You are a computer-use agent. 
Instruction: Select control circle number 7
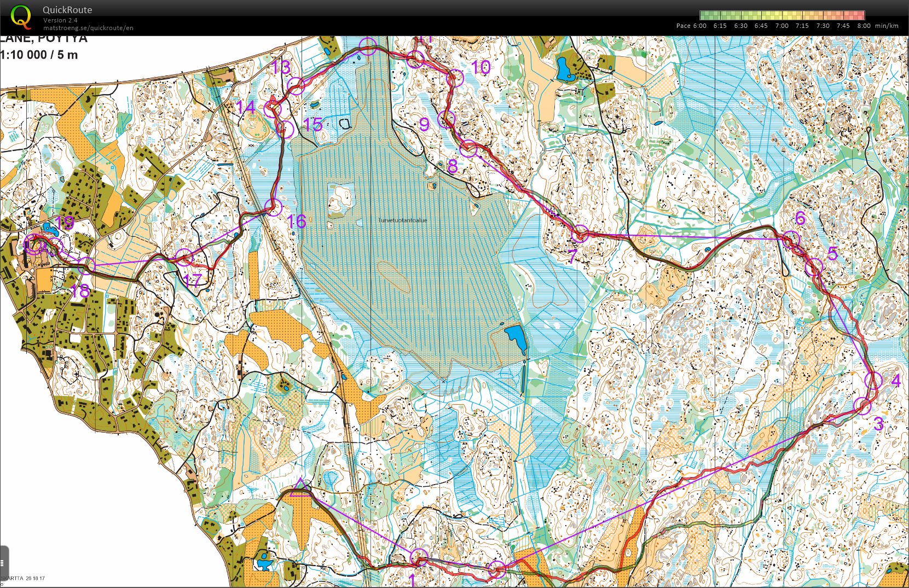pos(580,234)
